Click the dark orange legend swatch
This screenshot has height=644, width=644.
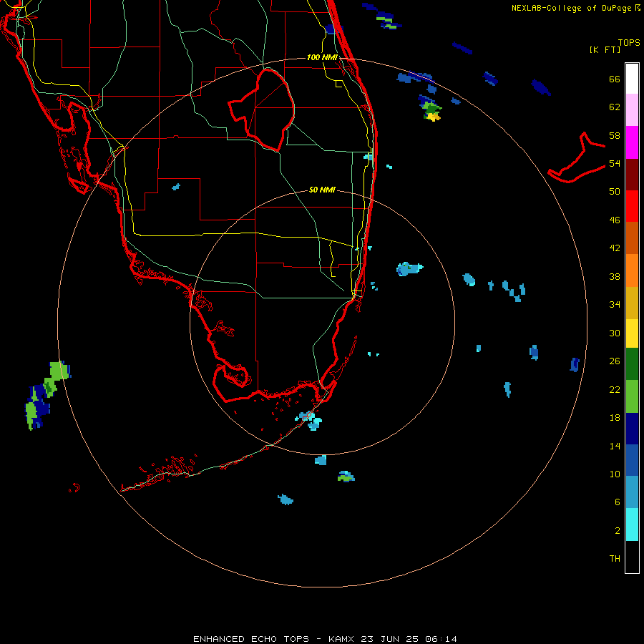click(632, 238)
